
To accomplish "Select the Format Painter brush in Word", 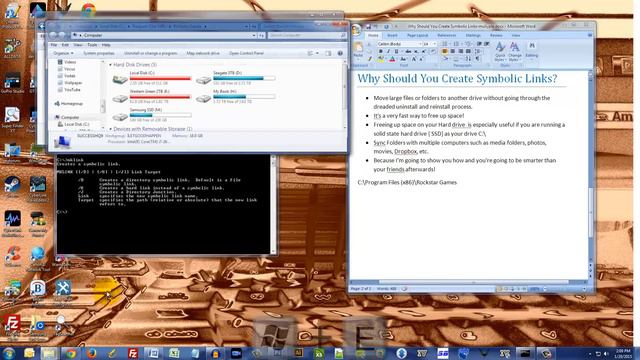I will click(370, 58).
